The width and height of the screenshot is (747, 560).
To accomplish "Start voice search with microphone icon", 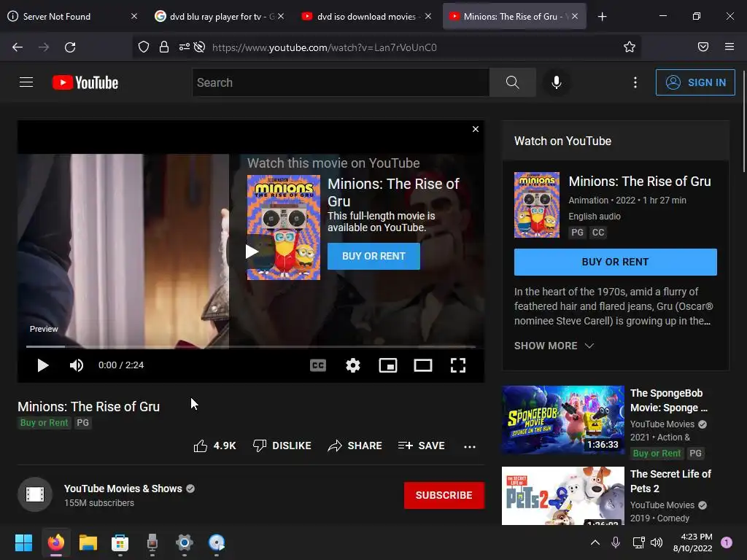I will [556, 82].
